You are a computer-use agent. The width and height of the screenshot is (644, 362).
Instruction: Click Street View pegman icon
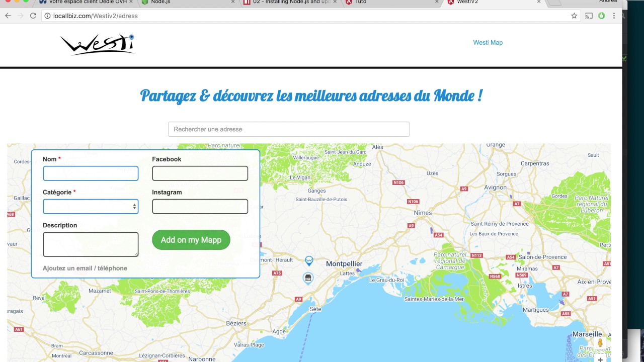pyautogui.click(x=600, y=343)
